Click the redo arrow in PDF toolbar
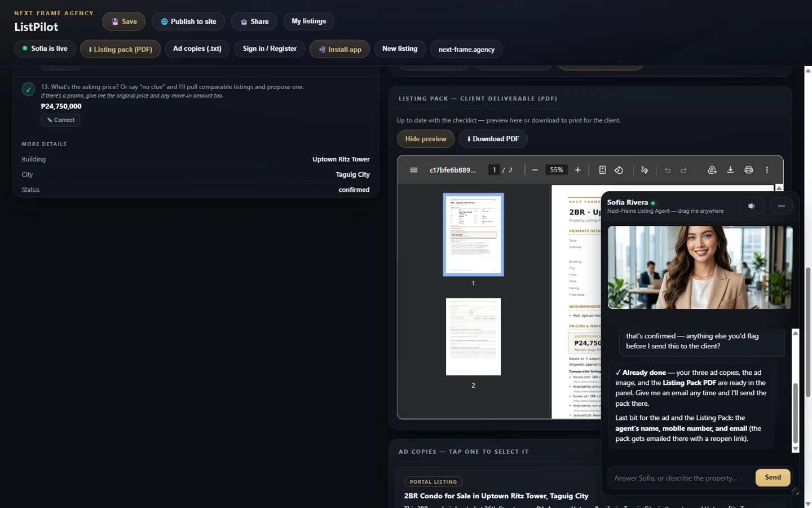 pos(683,170)
